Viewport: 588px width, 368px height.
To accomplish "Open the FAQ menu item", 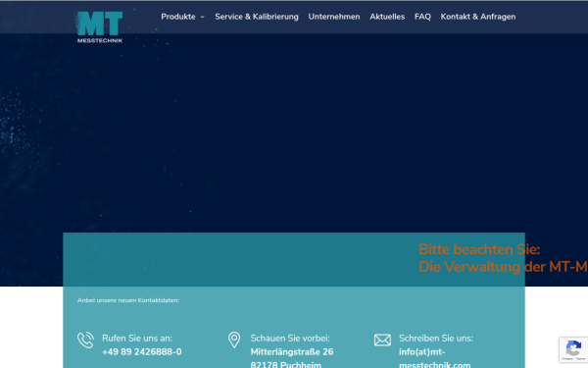I will coord(422,17).
